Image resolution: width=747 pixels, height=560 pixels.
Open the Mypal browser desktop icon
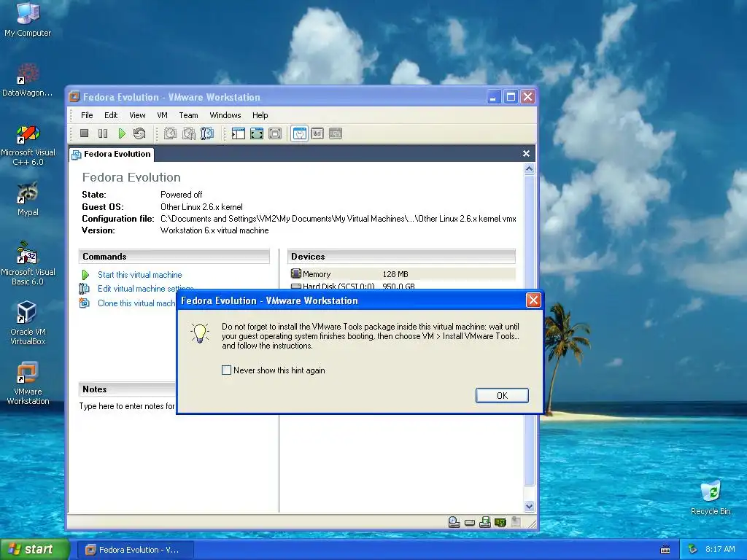(28, 199)
